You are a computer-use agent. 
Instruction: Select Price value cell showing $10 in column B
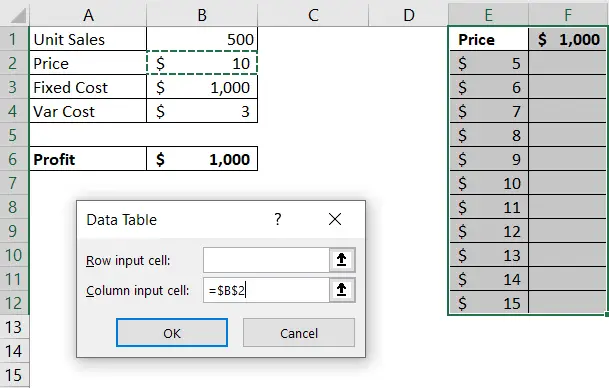click(x=202, y=63)
